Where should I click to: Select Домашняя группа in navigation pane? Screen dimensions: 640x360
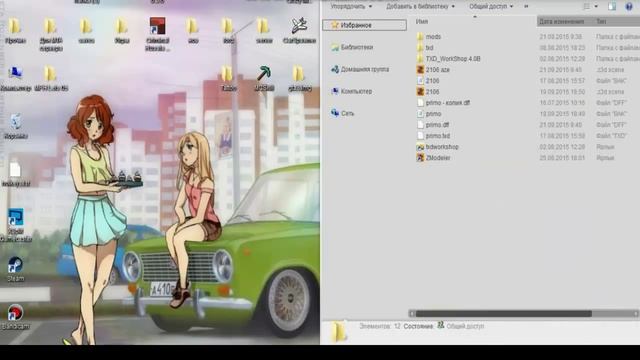point(360,69)
